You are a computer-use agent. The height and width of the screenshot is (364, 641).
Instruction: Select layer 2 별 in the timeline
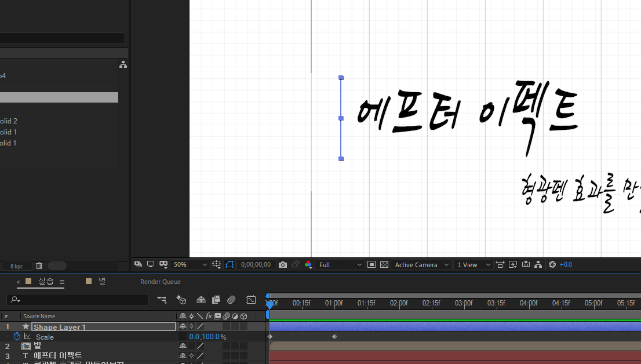(38, 346)
